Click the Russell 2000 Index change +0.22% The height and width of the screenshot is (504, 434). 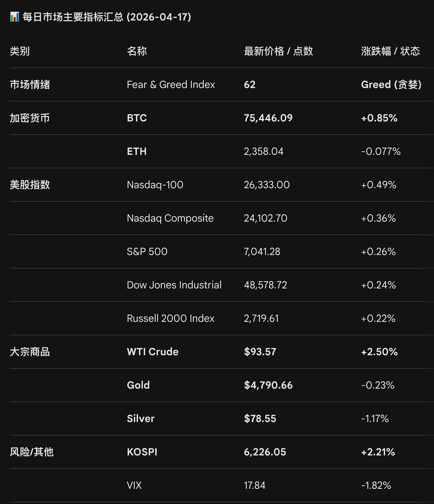(378, 318)
